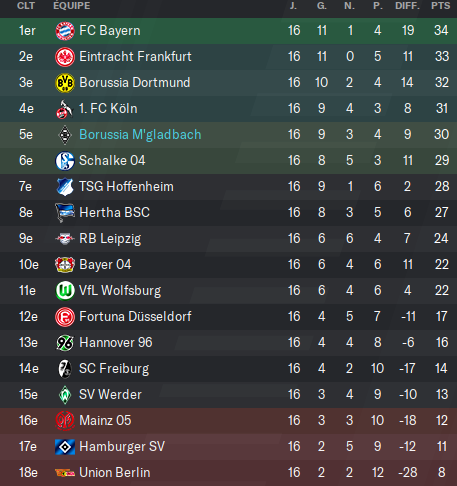Image resolution: width=457 pixels, height=486 pixels.
Task: Open Borussia M'gladbach team link
Action: tap(140, 135)
